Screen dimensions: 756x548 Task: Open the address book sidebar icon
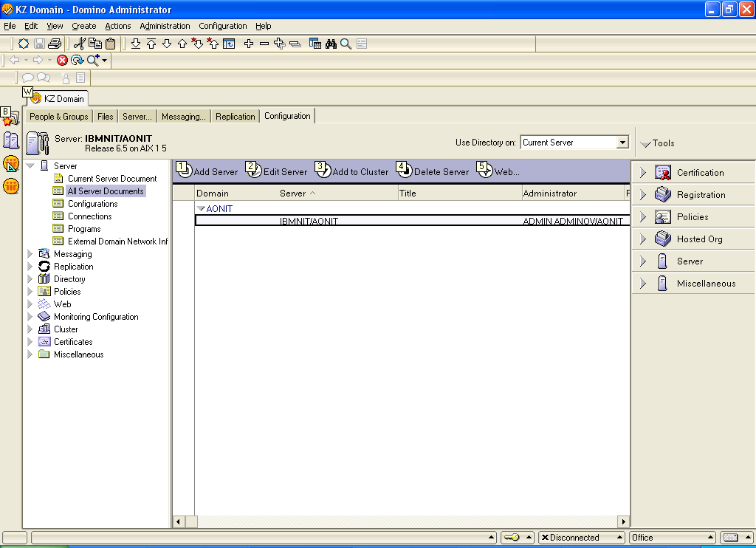[10, 140]
